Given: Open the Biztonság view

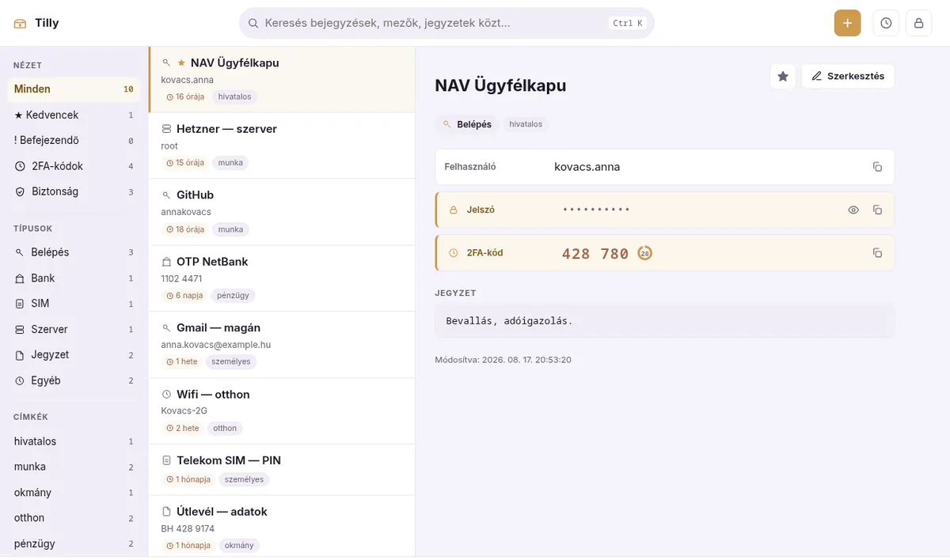Looking at the screenshot, I should coord(74,191).
